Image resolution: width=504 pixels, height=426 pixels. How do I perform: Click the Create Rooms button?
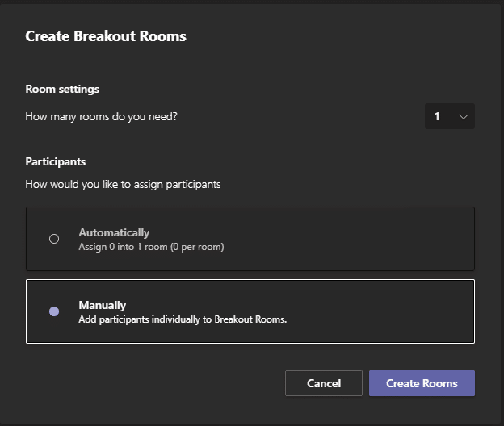[422, 383]
